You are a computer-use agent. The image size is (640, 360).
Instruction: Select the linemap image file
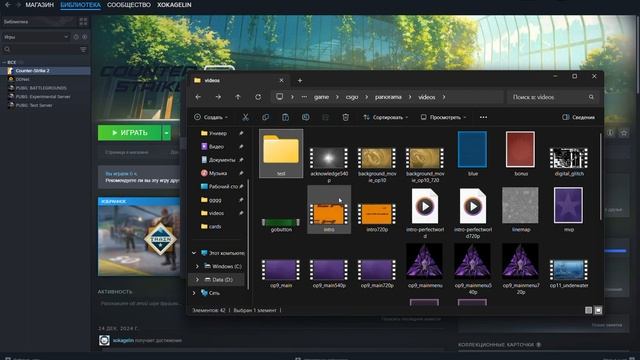(x=520, y=210)
